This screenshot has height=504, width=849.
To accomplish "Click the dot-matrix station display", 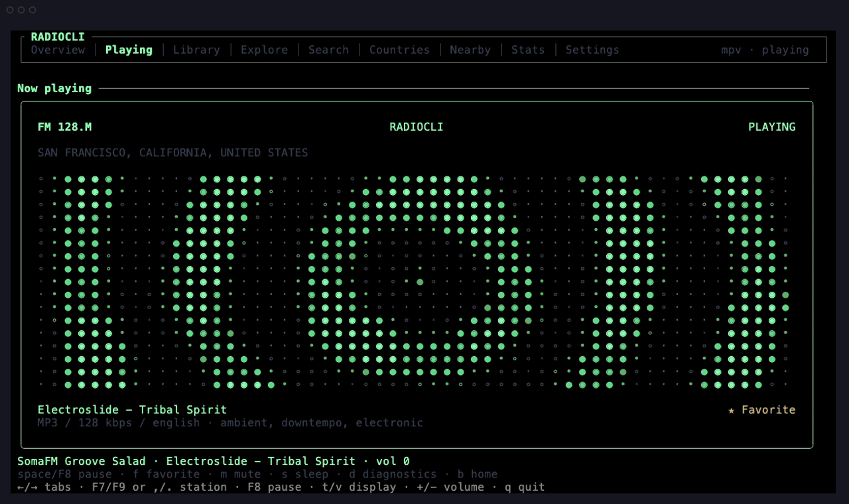I will (x=414, y=281).
